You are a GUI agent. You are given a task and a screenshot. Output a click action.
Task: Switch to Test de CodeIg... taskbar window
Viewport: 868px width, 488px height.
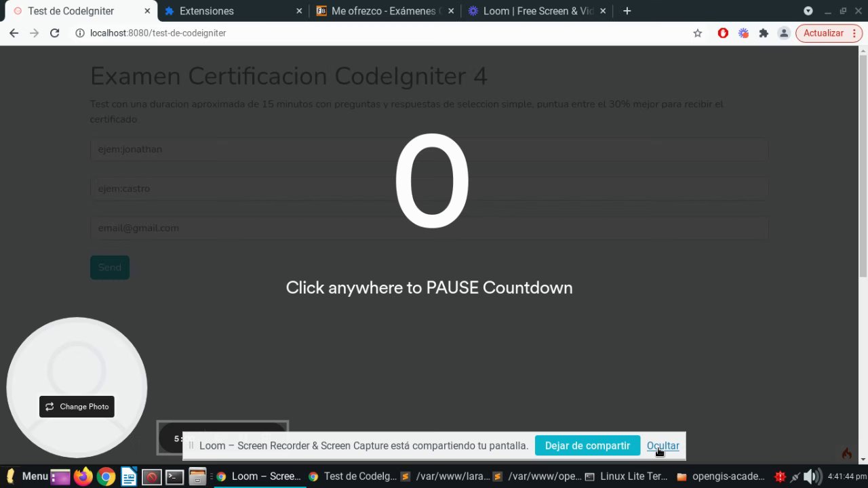[352, 476]
